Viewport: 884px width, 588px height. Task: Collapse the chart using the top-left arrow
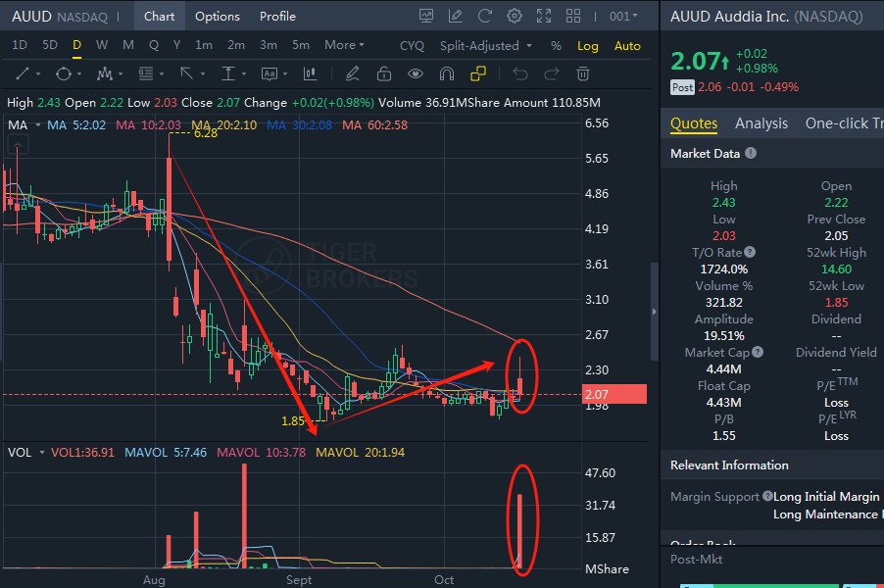point(18,145)
